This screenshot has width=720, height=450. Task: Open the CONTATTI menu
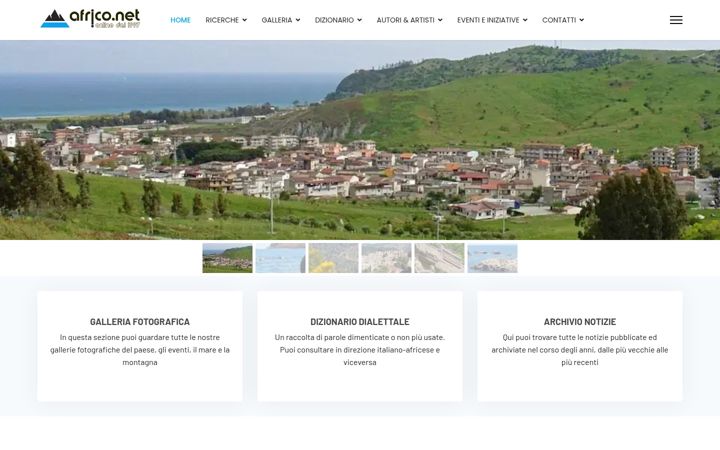[x=559, y=20]
